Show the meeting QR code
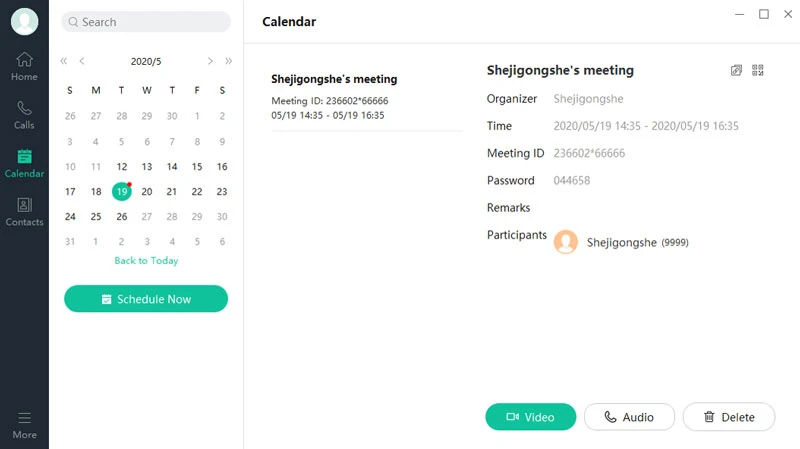800x449 pixels. [x=758, y=70]
